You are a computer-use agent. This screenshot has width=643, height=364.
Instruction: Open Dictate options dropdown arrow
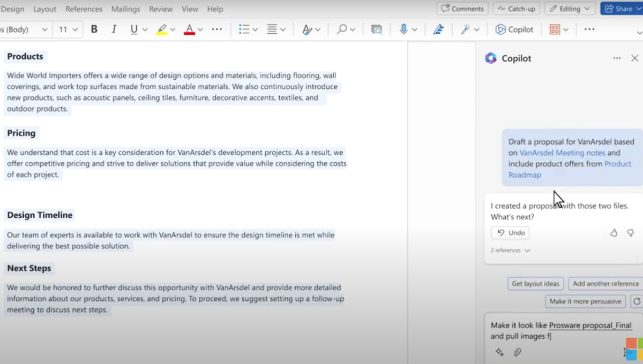pyautogui.click(x=415, y=30)
